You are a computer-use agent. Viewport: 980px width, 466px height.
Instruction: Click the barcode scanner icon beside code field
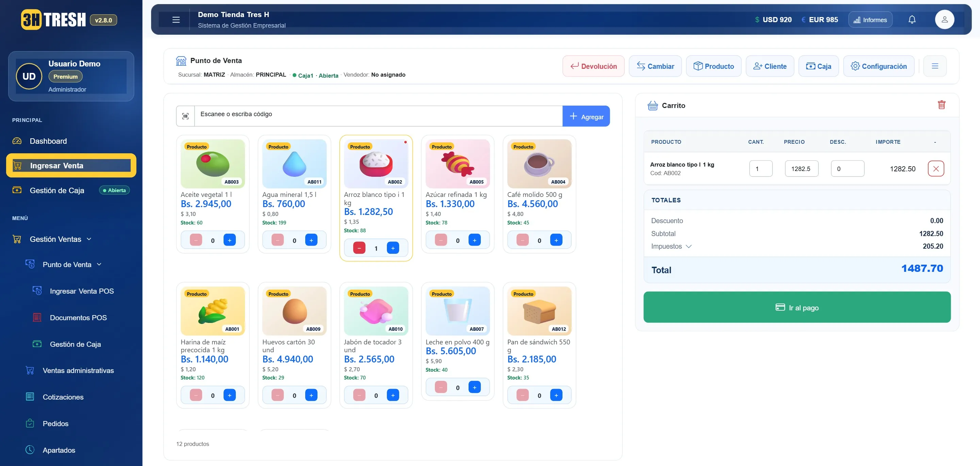click(185, 116)
